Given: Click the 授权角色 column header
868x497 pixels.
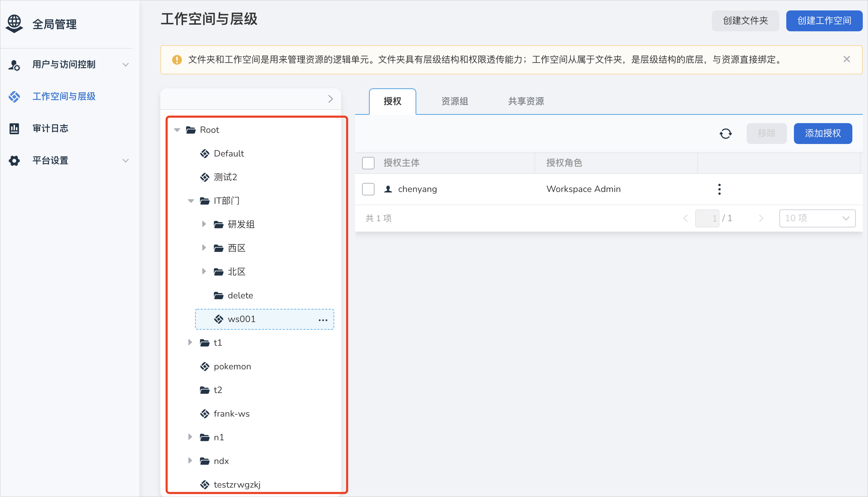Looking at the screenshot, I should [564, 163].
